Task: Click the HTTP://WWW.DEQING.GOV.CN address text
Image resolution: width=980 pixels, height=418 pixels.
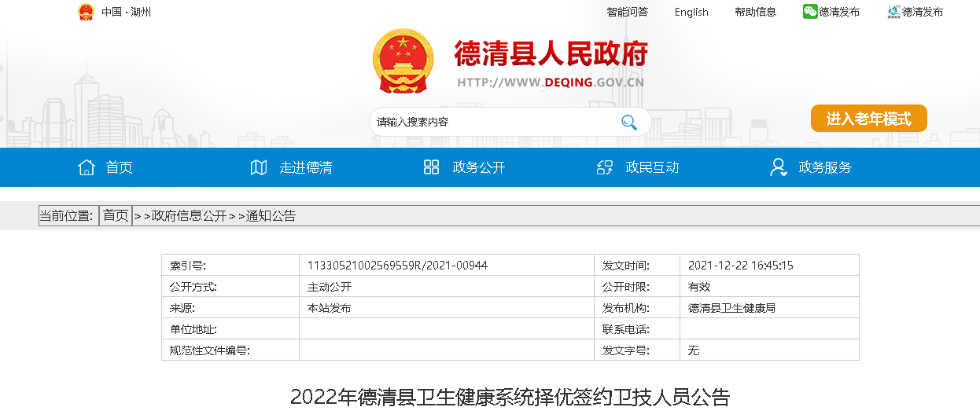Action: pos(551,82)
